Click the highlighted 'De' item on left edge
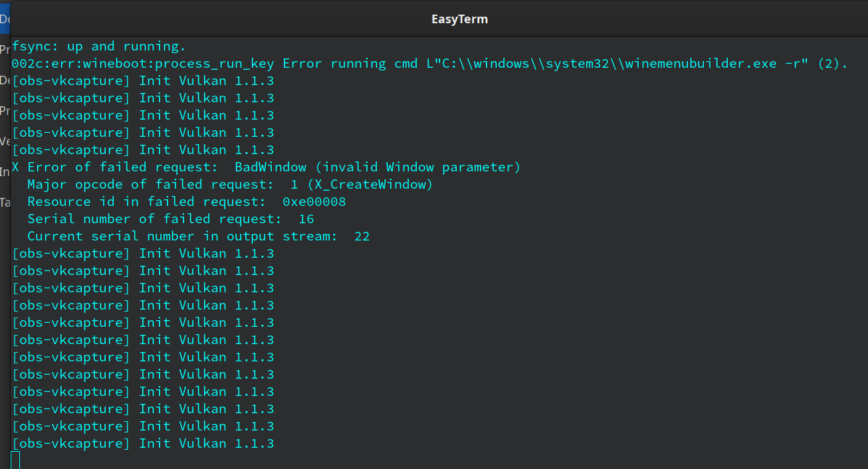Screen dimensions: 868x469 click(5, 19)
